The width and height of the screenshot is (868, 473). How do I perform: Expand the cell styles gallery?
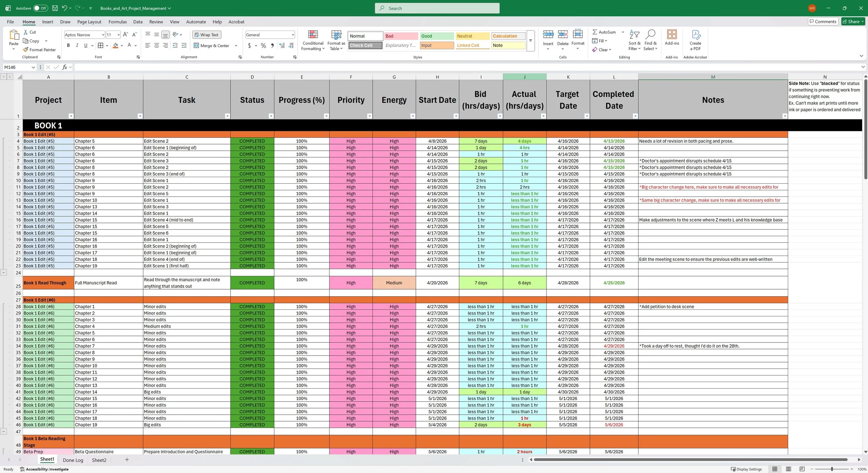click(x=531, y=41)
